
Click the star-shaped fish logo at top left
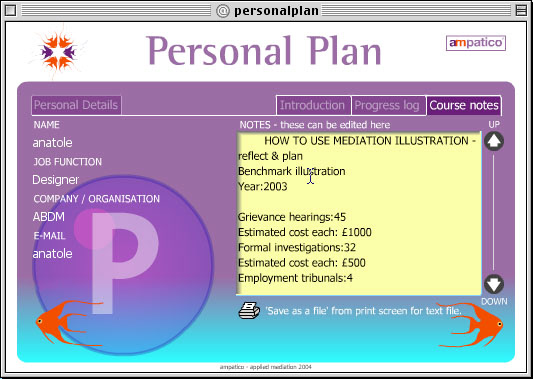tap(58, 52)
